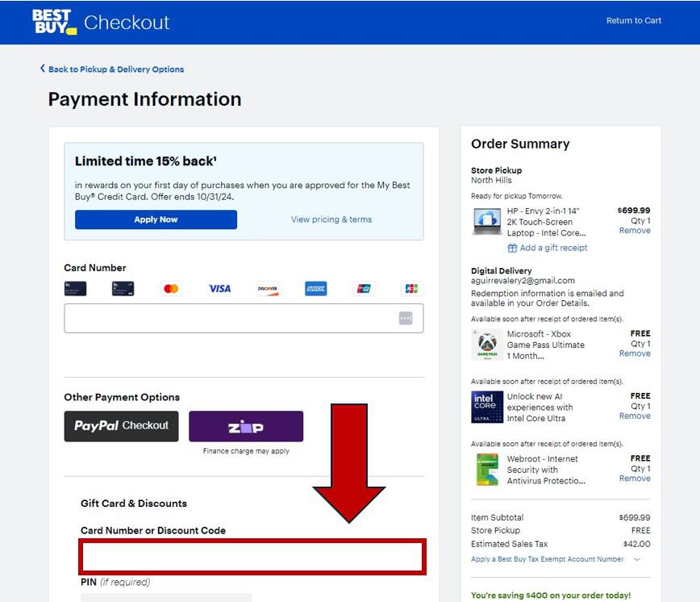Click Return to Cart link
The width and height of the screenshot is (700, 602).
[634, 20]
